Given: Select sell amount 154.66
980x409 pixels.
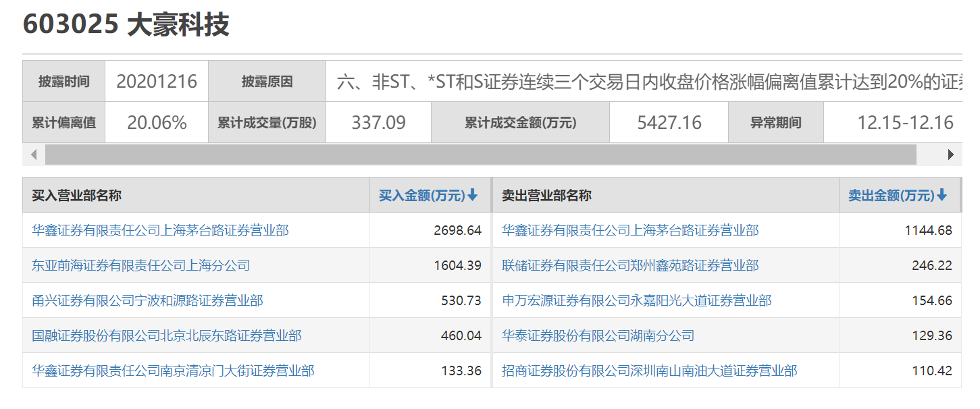Looking at the screenshot, I should [932, 301].
